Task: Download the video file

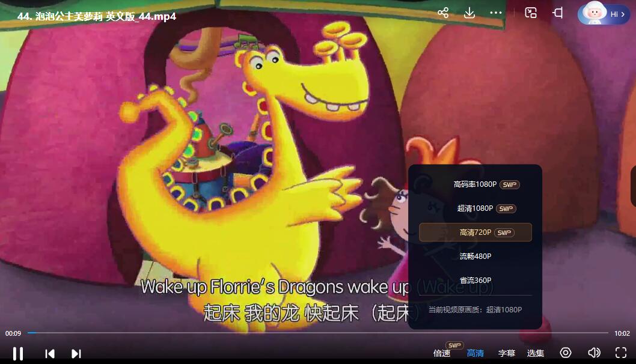Action: click(469, 13)
